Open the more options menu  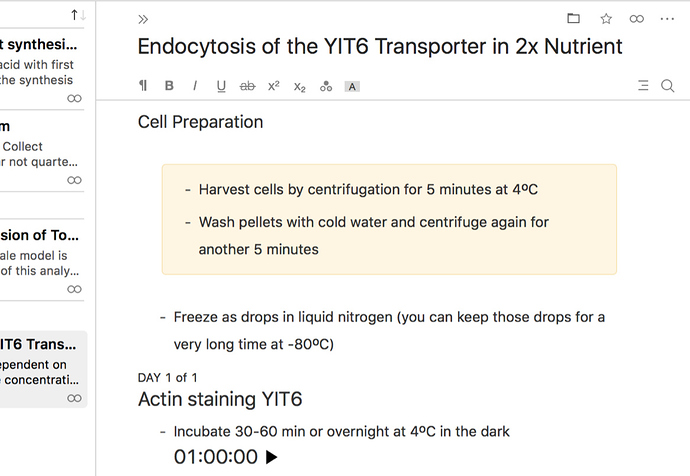pyautogui.click(x=667, y=19)
